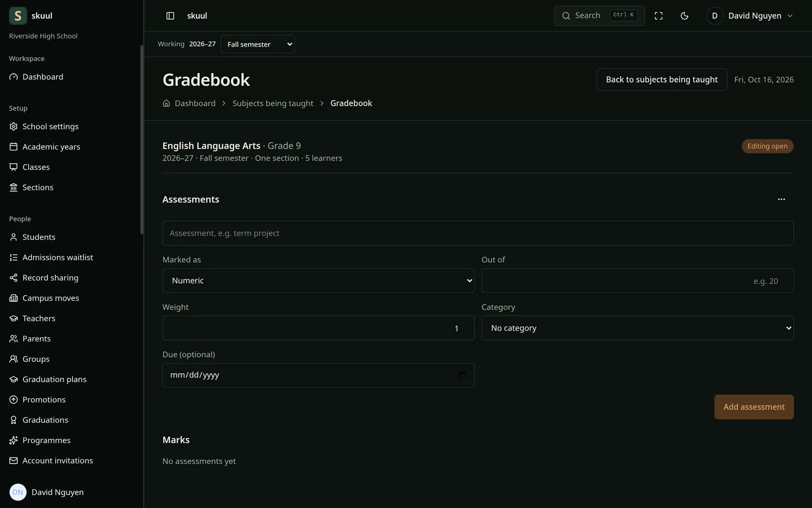The width and height of the screenshot is (812, 508).
Task: Open the Parents page
Action: [37, 339]
